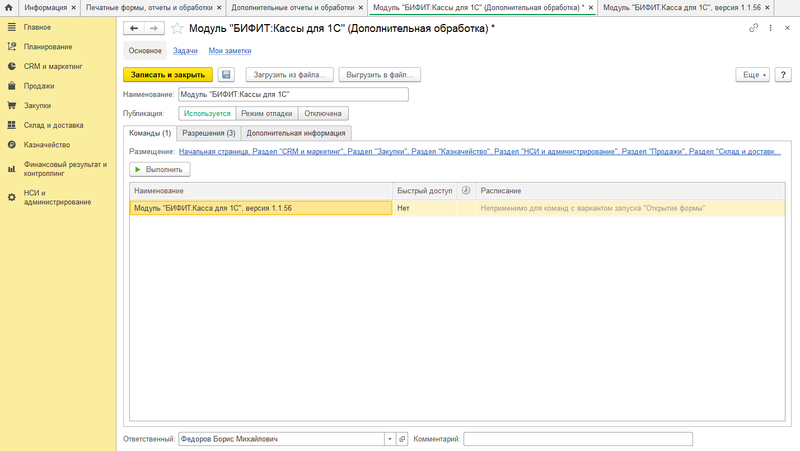Click in the Ответственный input field
The image size is (800, 451).
281,439
